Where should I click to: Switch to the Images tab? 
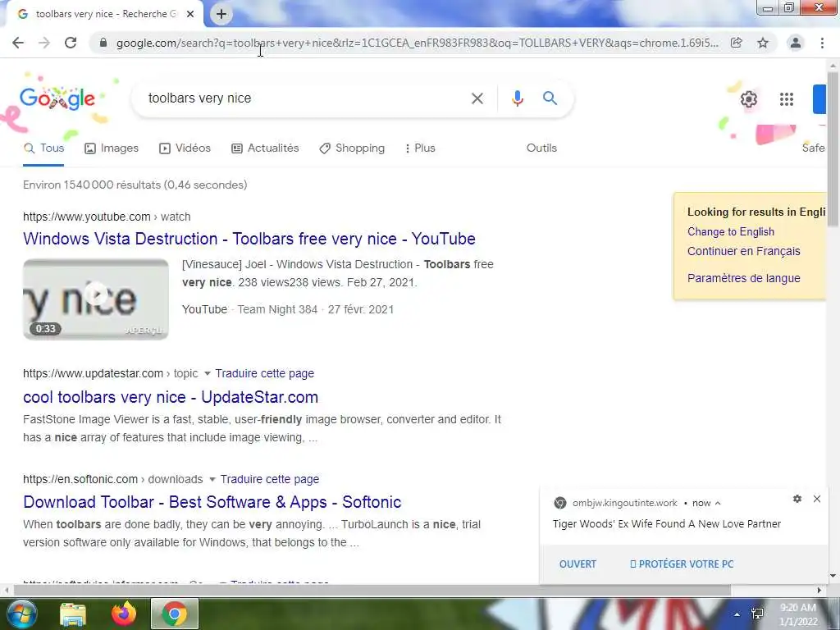(112, 148)
